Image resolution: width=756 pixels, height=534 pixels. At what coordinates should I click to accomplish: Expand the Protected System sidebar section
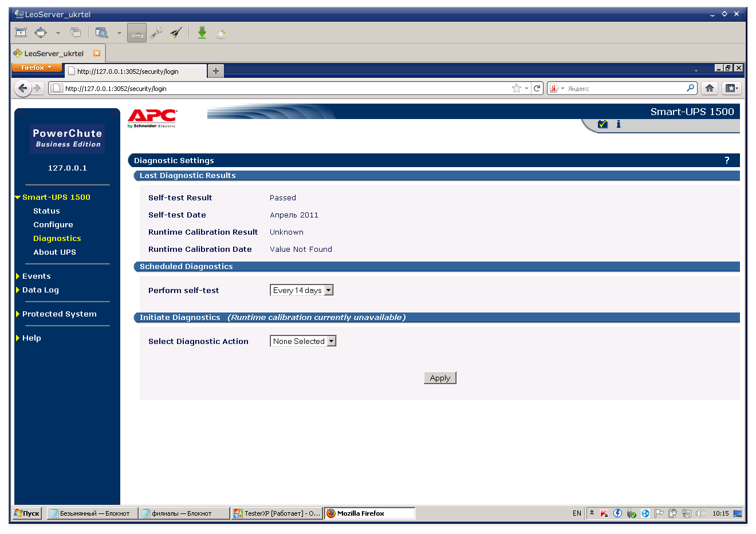point(59,314)
